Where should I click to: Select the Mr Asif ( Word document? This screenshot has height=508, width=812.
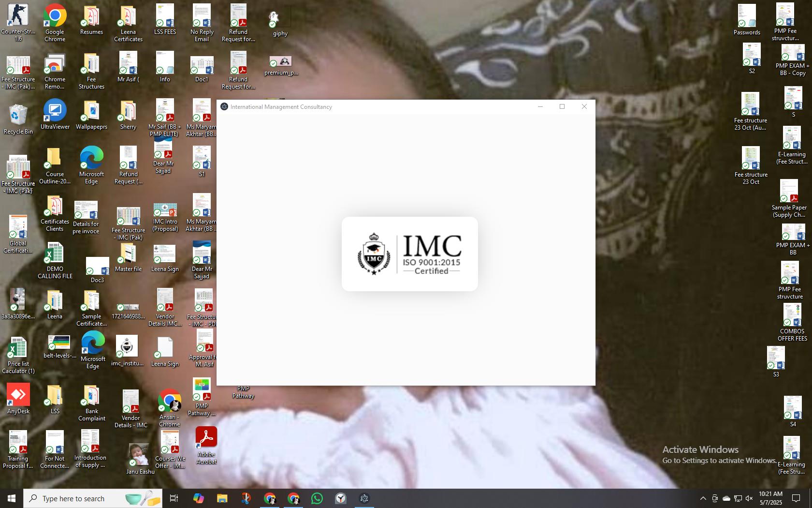point(128,68)
